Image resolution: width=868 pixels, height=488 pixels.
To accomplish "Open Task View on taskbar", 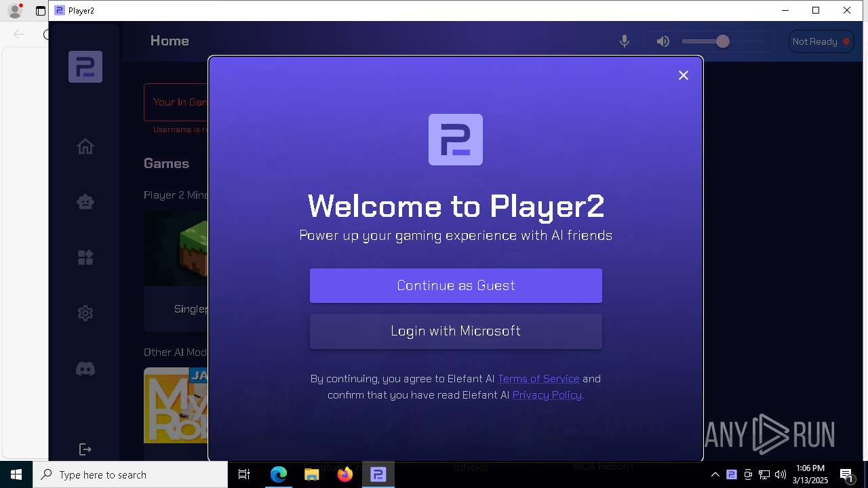I will 244,474.
